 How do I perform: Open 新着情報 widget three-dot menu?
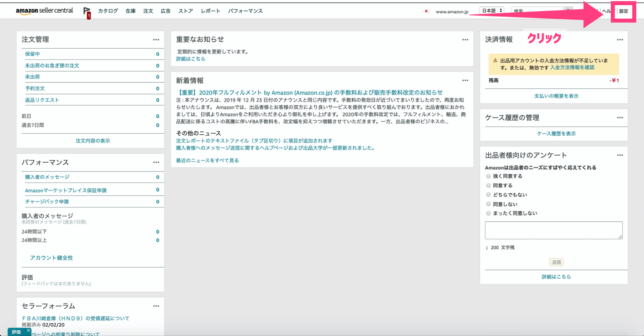[465, 80]
